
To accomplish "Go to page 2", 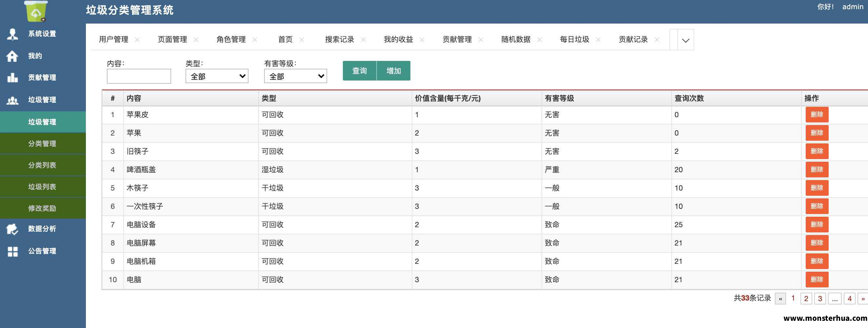I will tap(806, 299).
